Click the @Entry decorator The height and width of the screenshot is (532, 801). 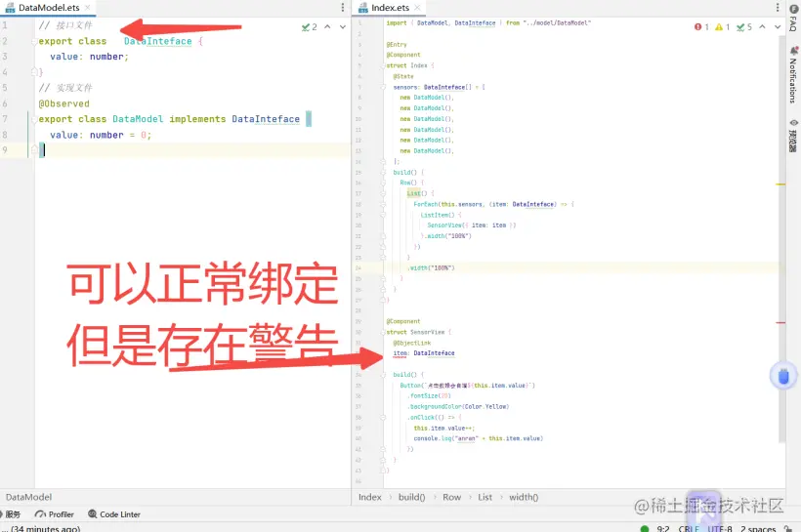(x=397, y=45)
